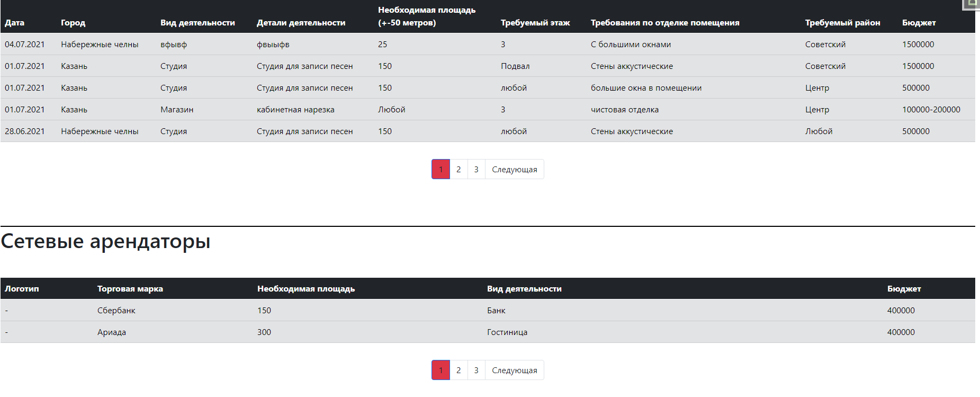Click the Детали деятельности column header
Image resolution: width=980 pixels, height=397 pixels.
(x=301, y=23)
